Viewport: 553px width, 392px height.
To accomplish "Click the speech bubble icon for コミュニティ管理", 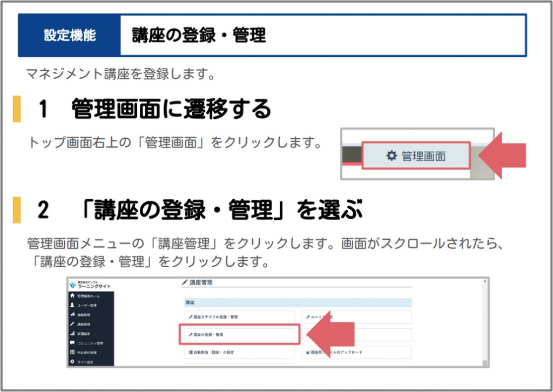I will click(x=72, y=343).
